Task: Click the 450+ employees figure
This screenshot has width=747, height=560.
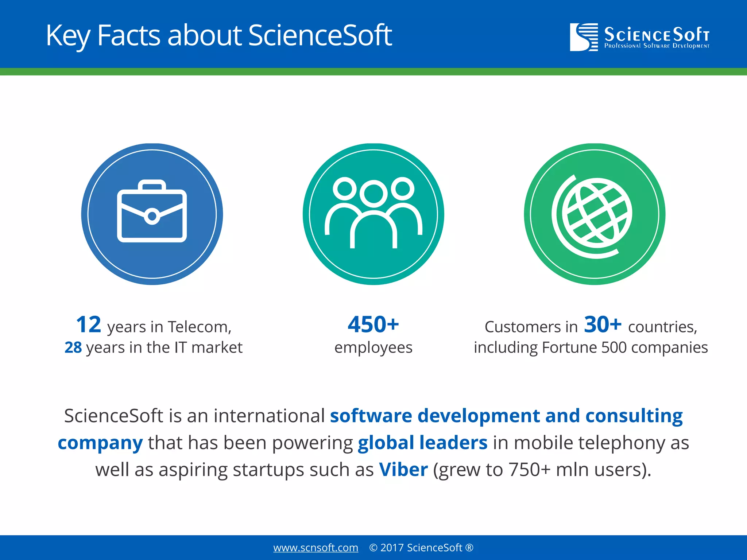Action: [x=373, y=324]
